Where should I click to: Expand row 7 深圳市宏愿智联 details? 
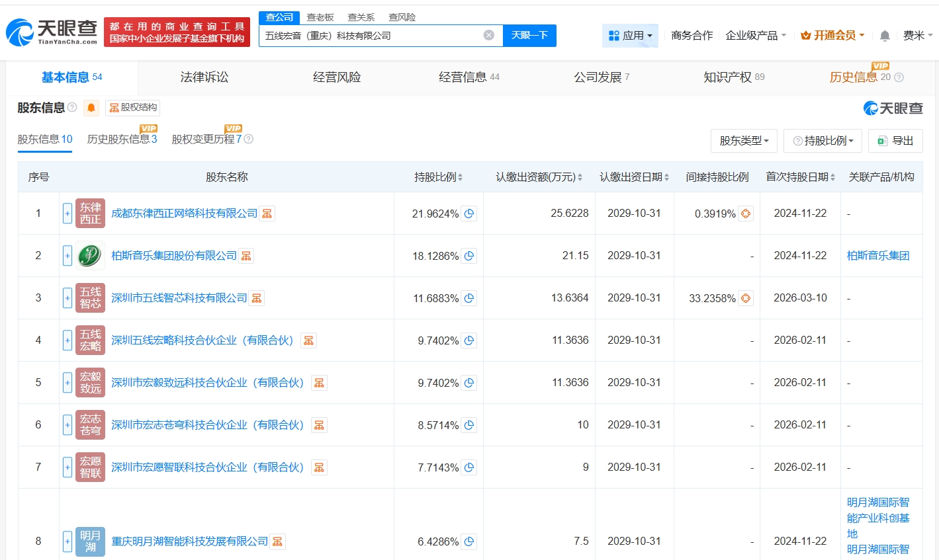(67, 467)
